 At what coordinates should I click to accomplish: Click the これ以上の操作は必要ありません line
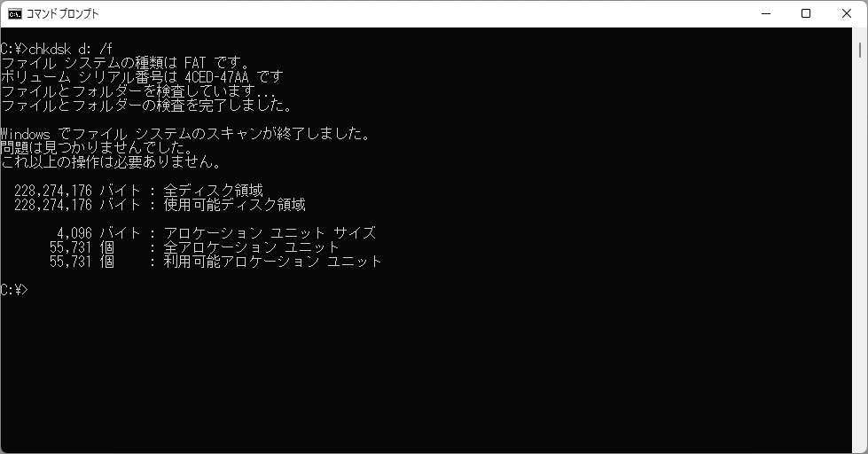111,161
